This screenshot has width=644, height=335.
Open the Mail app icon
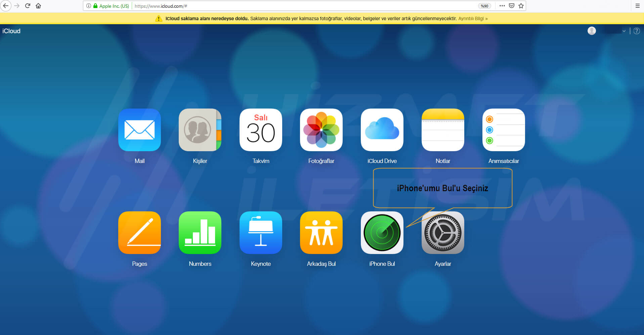(x=139, y=130)
